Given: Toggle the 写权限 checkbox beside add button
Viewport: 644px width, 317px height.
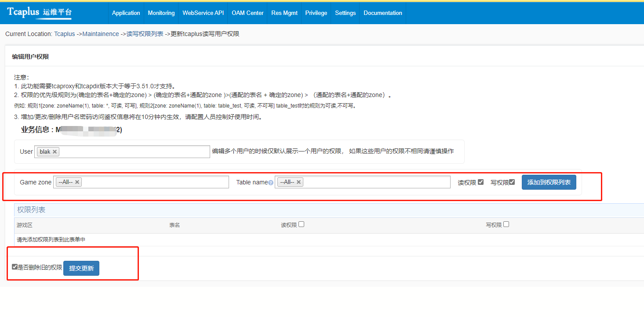Looking at the screenshot, I should click(x=512, y=182).
